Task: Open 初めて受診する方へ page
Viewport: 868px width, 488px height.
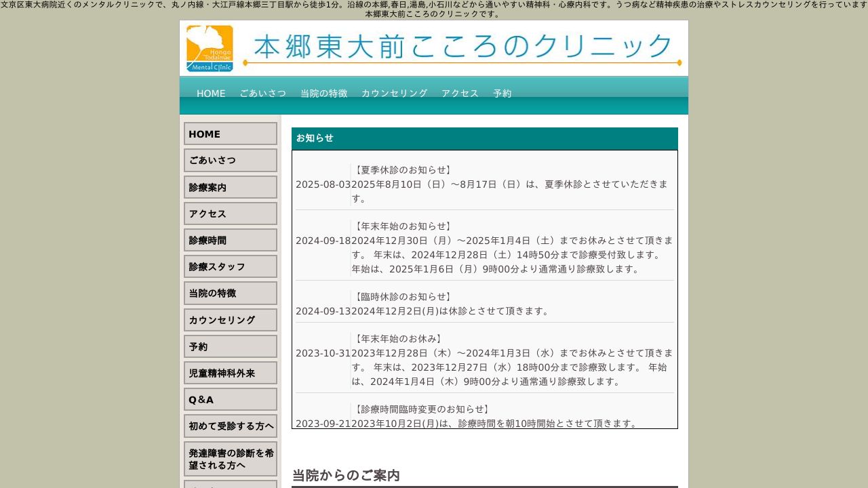Action: pos(230,426)
